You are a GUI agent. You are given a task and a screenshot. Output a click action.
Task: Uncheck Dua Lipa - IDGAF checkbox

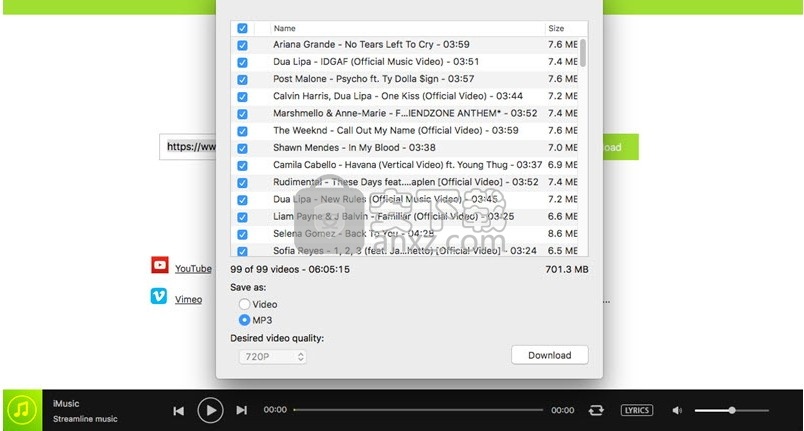242,63
